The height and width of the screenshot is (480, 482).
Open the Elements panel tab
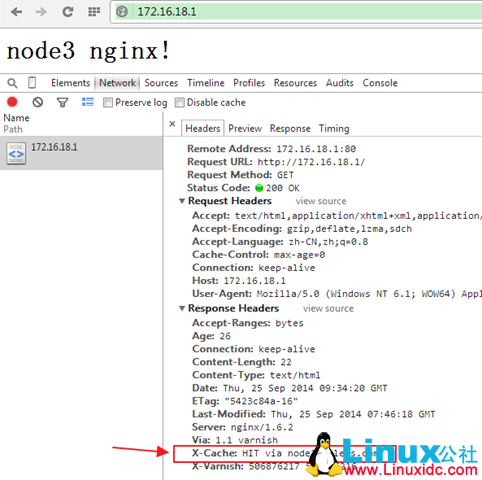[70, 83]
